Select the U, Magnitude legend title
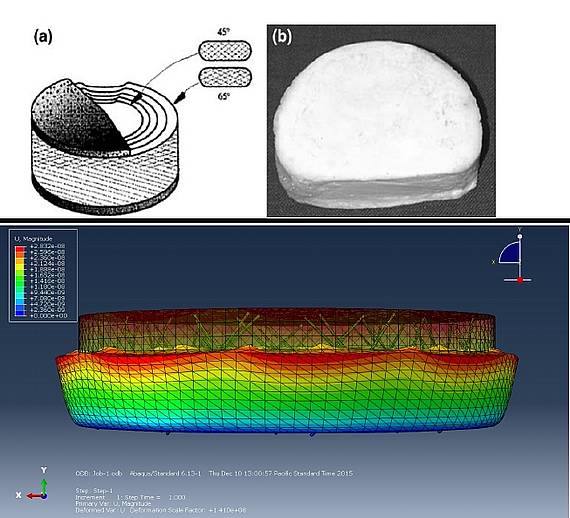 (33, 239)
